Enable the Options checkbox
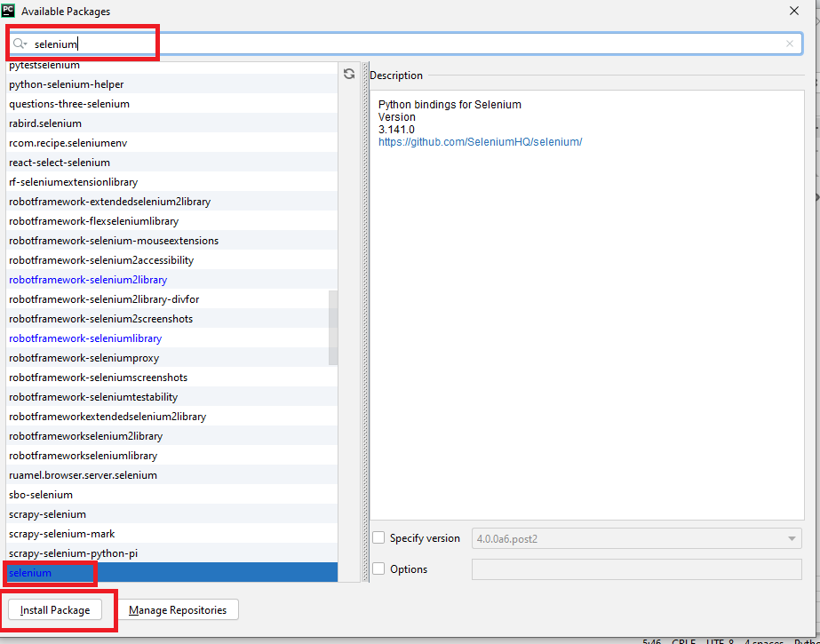This screenshot has width=820, height=644. pos(378,568)
